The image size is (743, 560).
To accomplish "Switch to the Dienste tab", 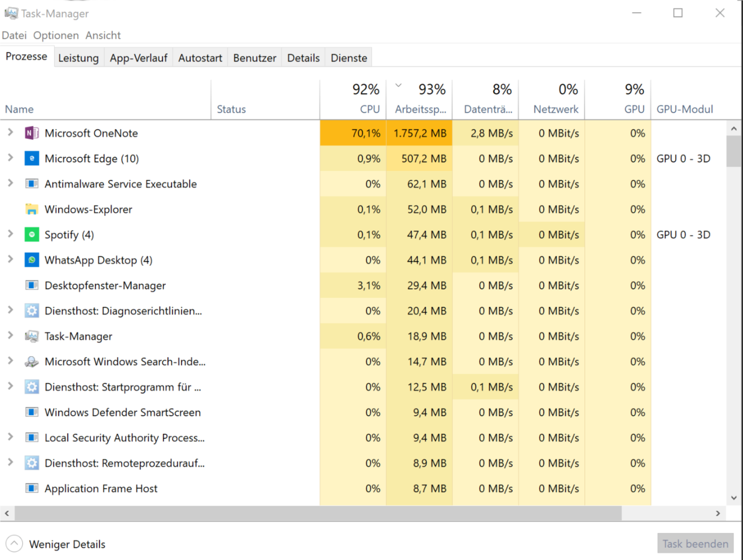I will click(x=349, y=58).
